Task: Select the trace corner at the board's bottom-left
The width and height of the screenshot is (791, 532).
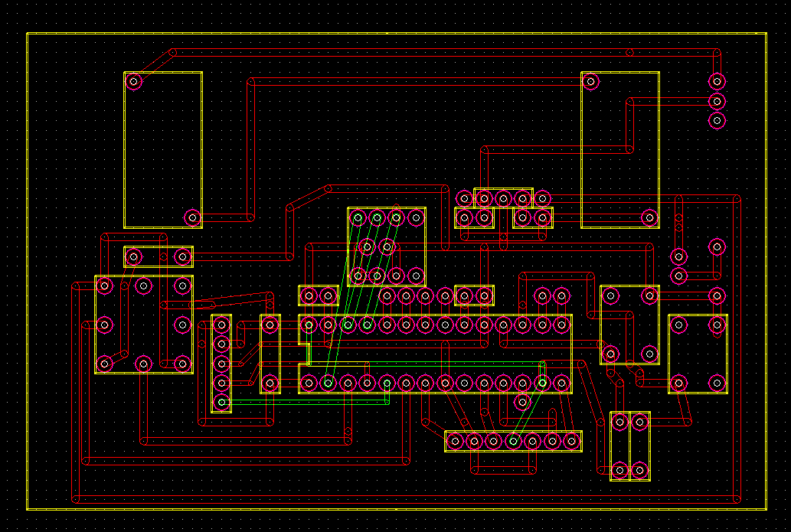Action: tap(76, 499)
